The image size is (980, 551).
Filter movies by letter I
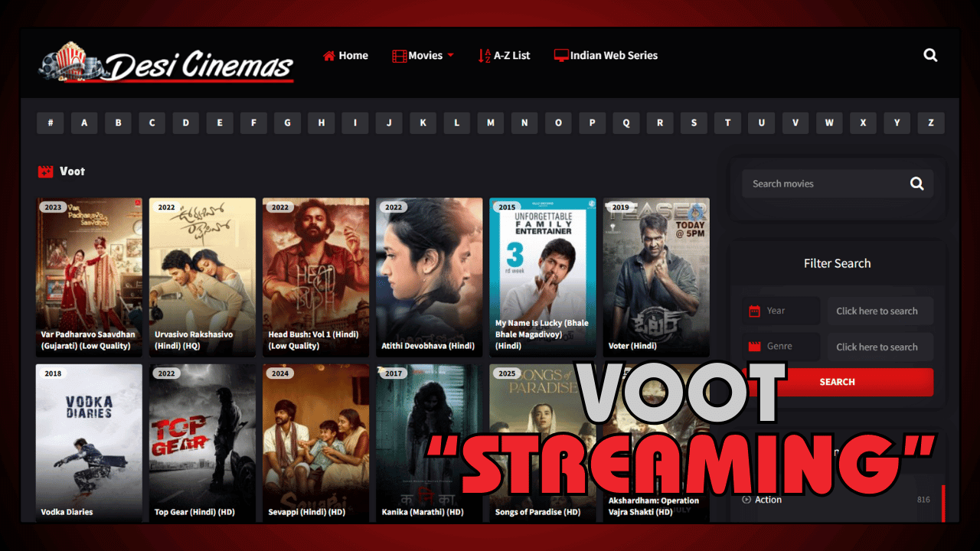click(x=355, y=123)
